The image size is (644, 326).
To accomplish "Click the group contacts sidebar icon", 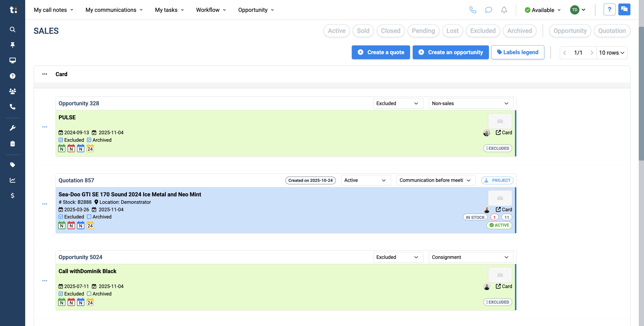I will click(x=12, y=91).
